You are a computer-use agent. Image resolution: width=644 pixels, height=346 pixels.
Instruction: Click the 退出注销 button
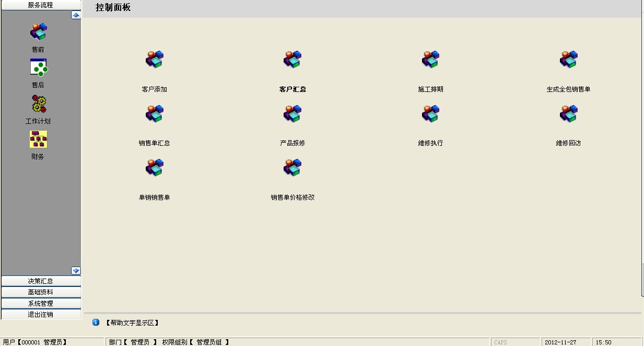[41, 315]
